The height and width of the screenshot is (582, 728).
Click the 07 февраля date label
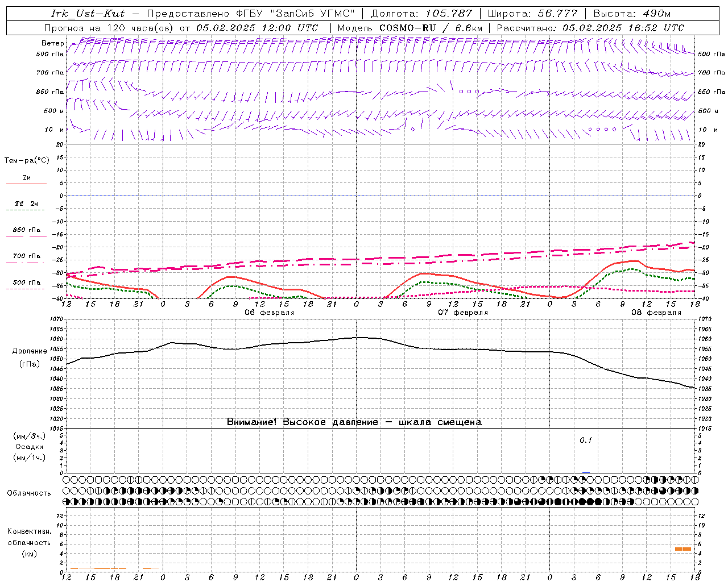click(463, 313)
